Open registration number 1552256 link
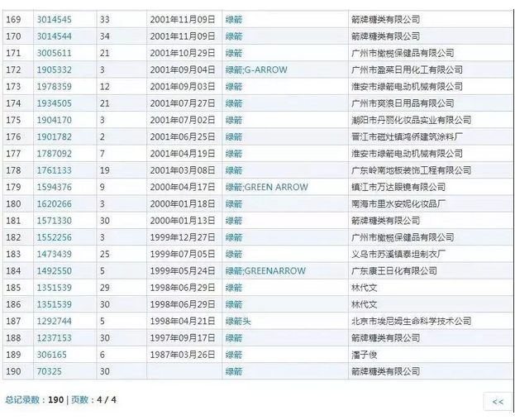This screenshot has width=515, height=420. tap(55, 237)
